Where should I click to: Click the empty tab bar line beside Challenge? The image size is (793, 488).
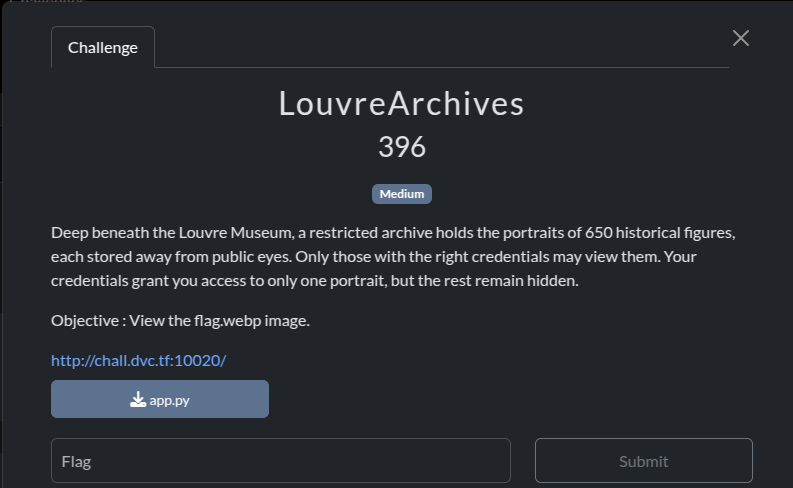[x=442, y=67]
